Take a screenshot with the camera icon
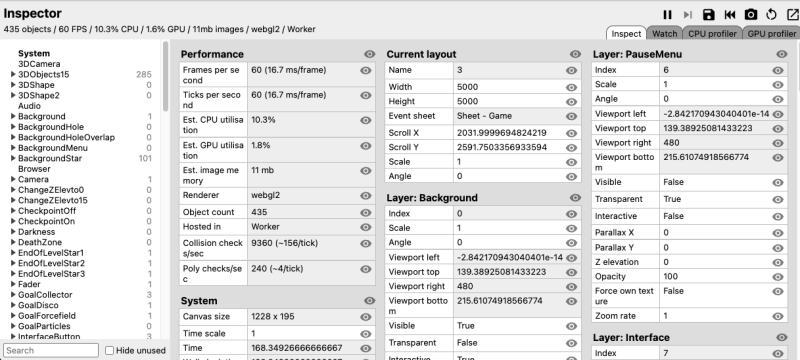The width and height of the screenshot is (800, 360). [x=751, y=15]
